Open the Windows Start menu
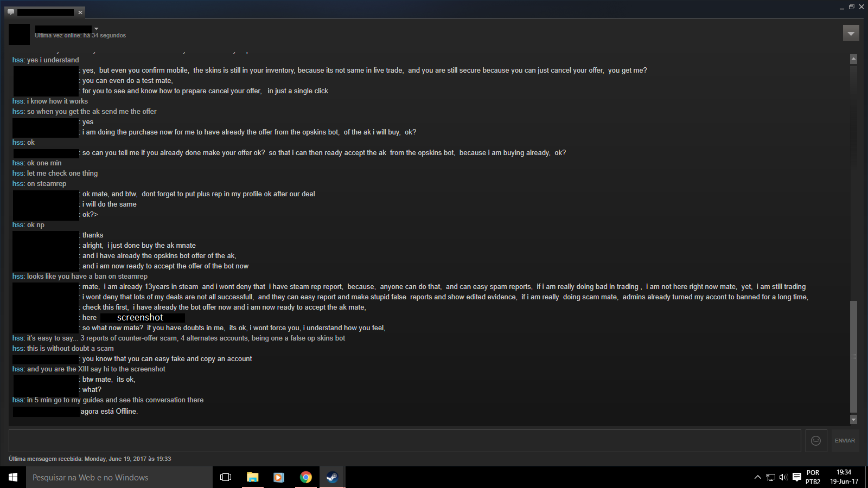This screenshot has width=868, height=488. click(13, 477)
